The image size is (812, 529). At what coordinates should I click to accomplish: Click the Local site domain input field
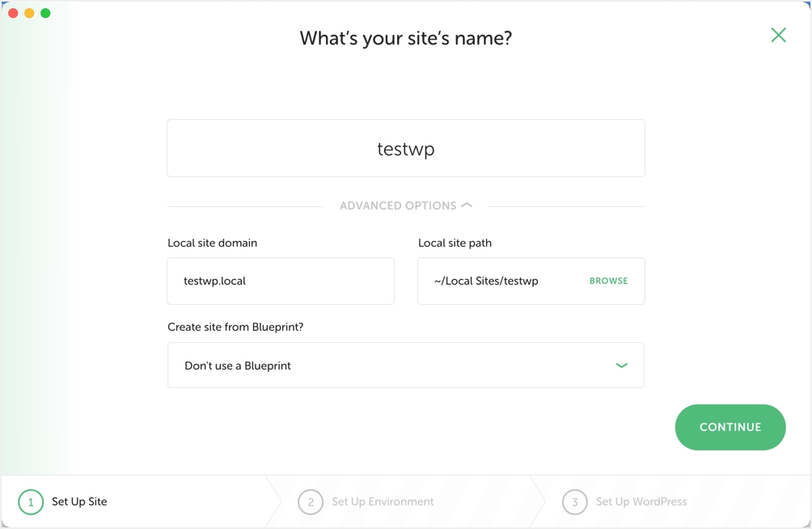(280, 281)
